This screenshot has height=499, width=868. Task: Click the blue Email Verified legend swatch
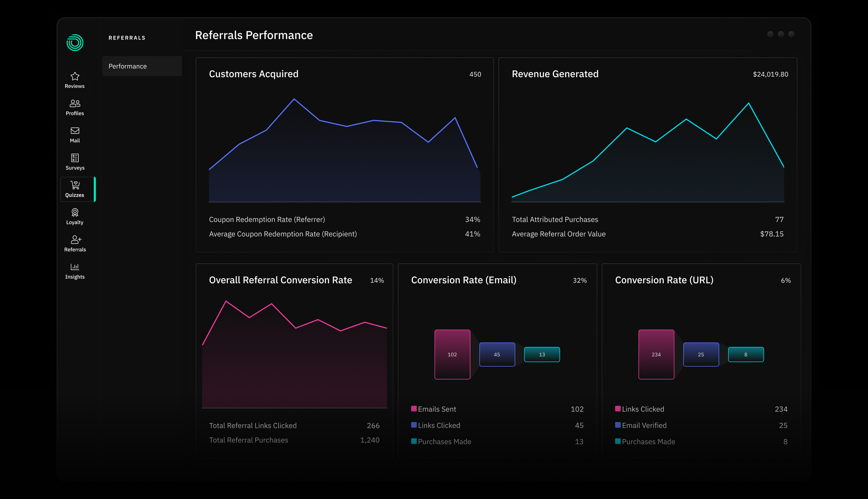point(618,425)
